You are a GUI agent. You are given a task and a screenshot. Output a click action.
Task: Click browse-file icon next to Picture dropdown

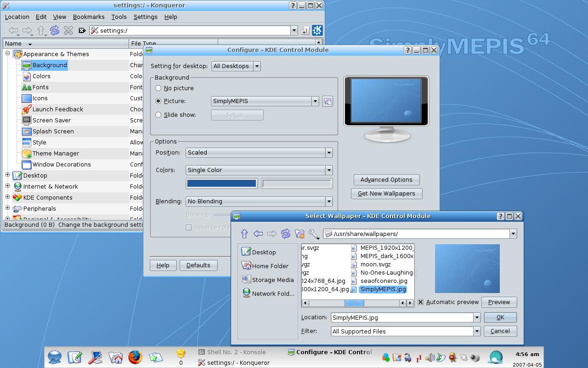pos(327,101)
